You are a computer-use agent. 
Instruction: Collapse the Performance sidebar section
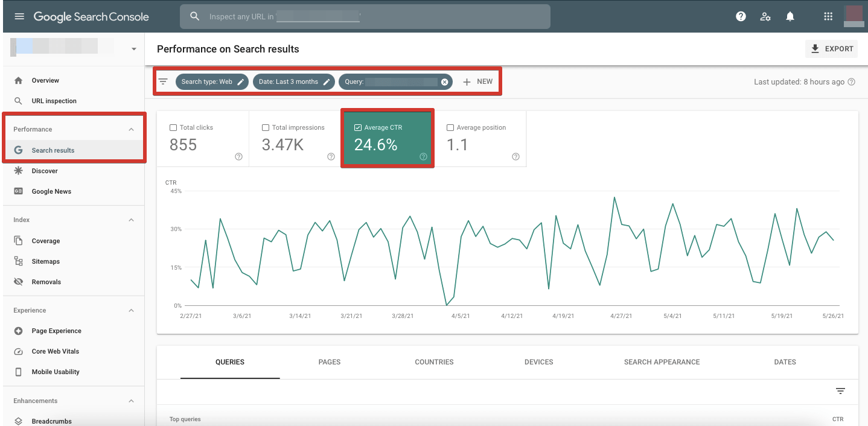(131, 129)
